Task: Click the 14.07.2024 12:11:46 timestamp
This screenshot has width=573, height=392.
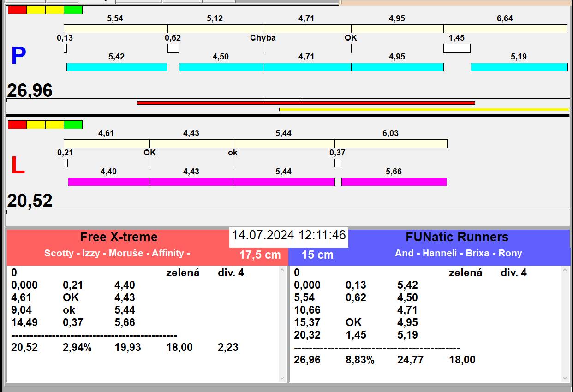Action: pos(289,235)
